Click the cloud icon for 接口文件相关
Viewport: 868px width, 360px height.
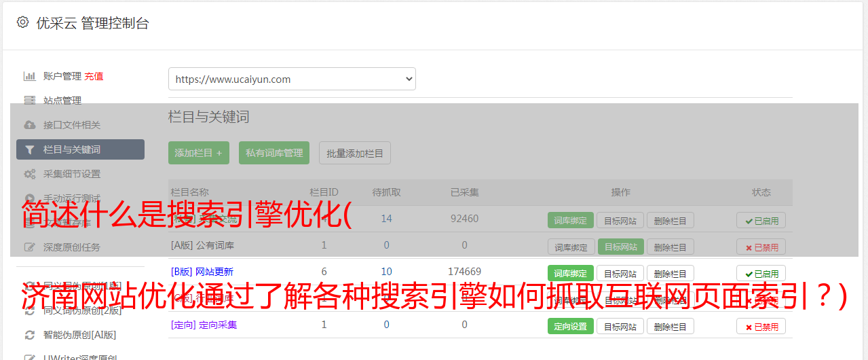coord(29,125)
